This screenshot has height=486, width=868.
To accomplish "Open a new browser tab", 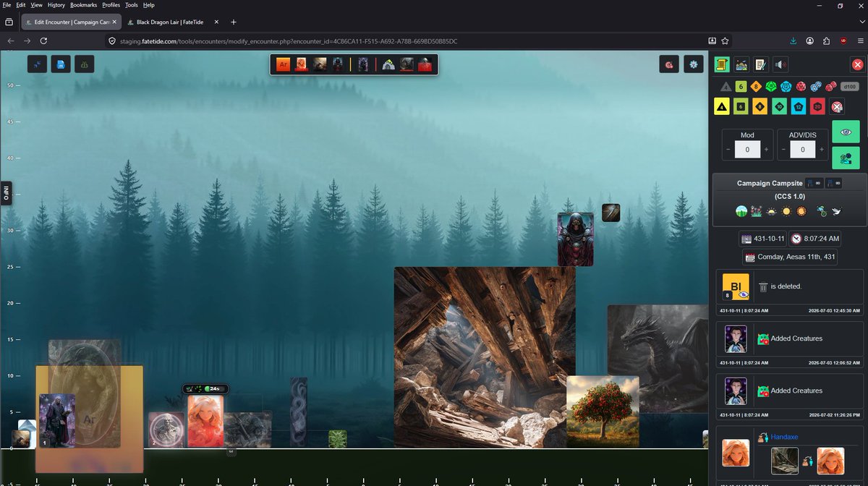I will tap(233, 22).
